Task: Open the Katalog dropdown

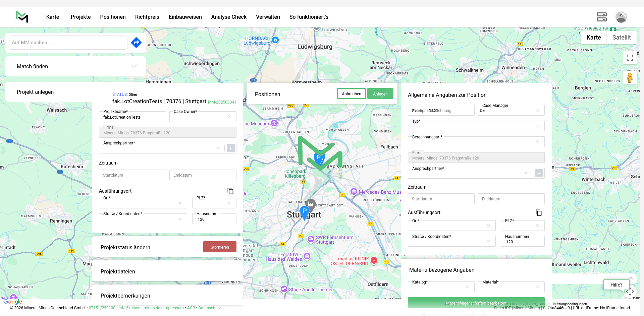Action: click(x=438, y=287)
